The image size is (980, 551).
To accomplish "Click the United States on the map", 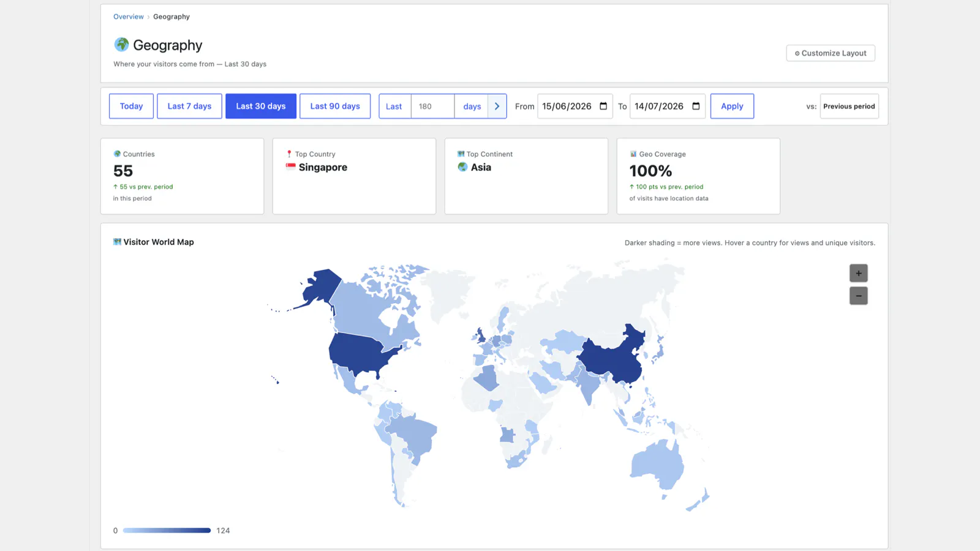I will tap(361, 355).
